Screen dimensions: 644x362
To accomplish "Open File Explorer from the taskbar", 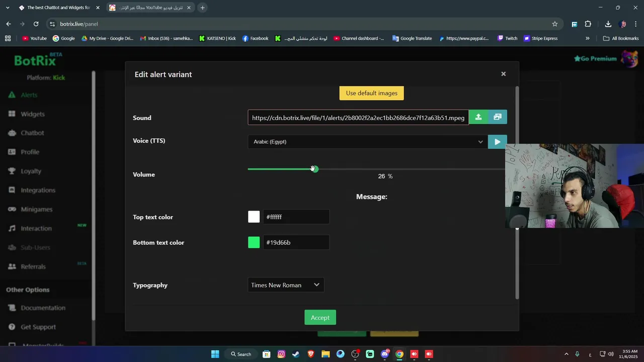I will click(326, 354).
